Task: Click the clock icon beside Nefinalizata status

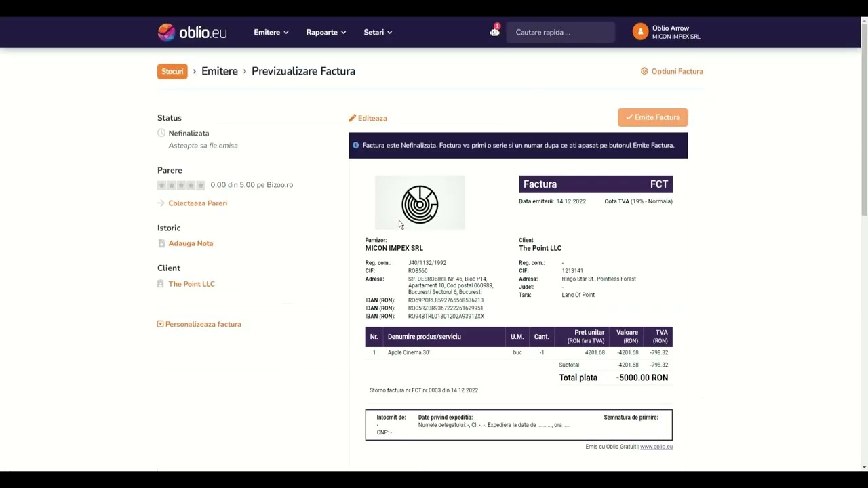Action: click(161, 133)
